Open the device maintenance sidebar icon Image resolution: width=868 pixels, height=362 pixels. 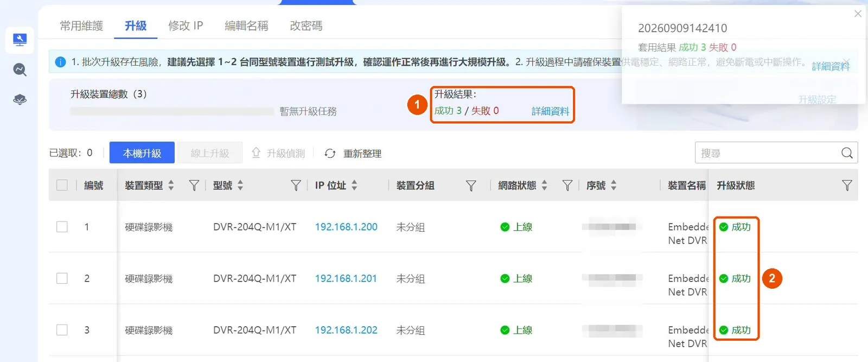pos(20,40)
